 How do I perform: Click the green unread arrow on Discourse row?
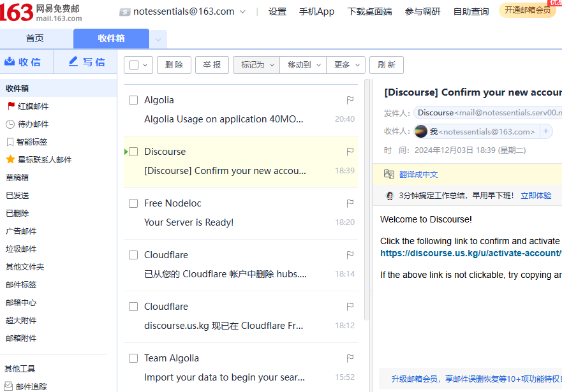pos(126,152)
